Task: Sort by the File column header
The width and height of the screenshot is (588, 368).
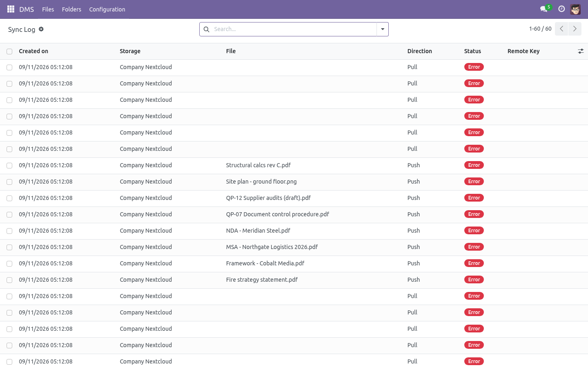Action: click(x=231, y=51)
